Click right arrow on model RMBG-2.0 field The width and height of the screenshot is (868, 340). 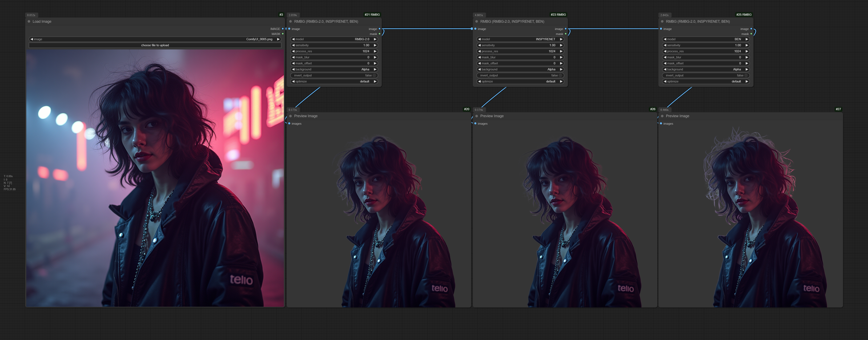[375, 39]
